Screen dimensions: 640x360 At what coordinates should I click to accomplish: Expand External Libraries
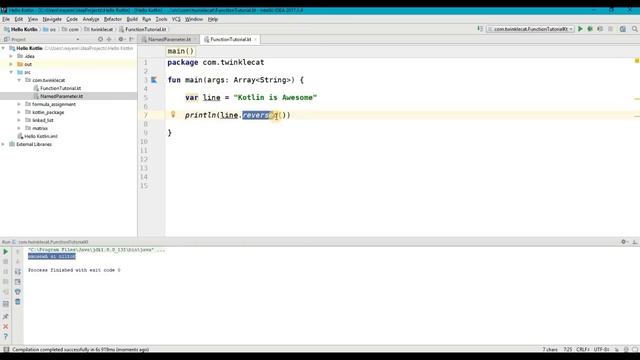(4, 144)
